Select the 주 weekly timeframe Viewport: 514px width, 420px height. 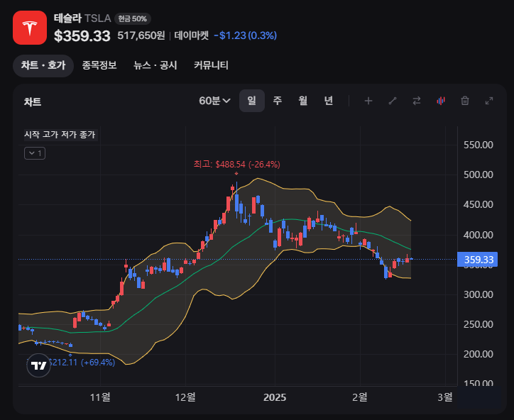click(278, 101)
